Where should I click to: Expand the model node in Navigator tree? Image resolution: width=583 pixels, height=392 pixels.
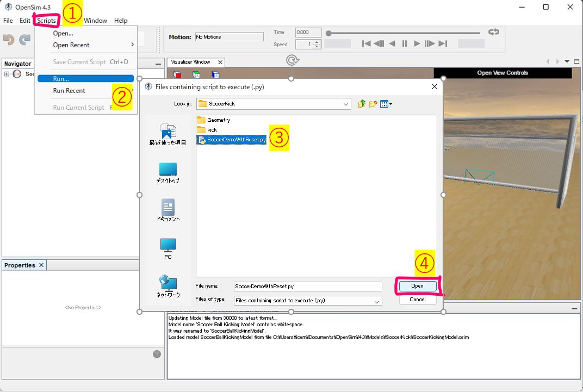click(7, 74)
